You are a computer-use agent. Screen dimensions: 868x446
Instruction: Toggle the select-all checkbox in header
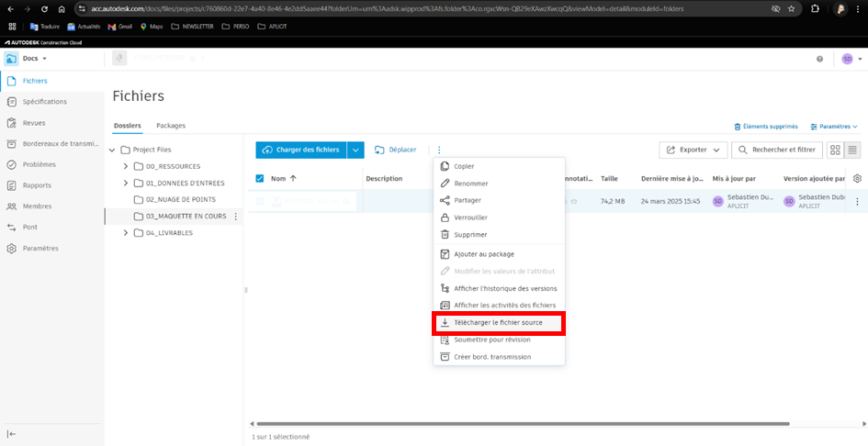coord(260,178)
